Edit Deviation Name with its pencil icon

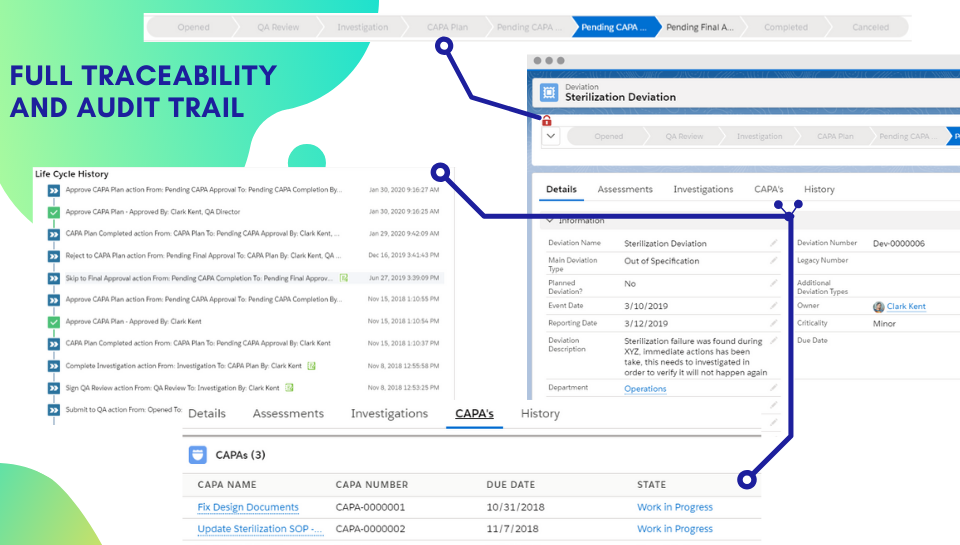pyautogui.click(x=774, y=243)
